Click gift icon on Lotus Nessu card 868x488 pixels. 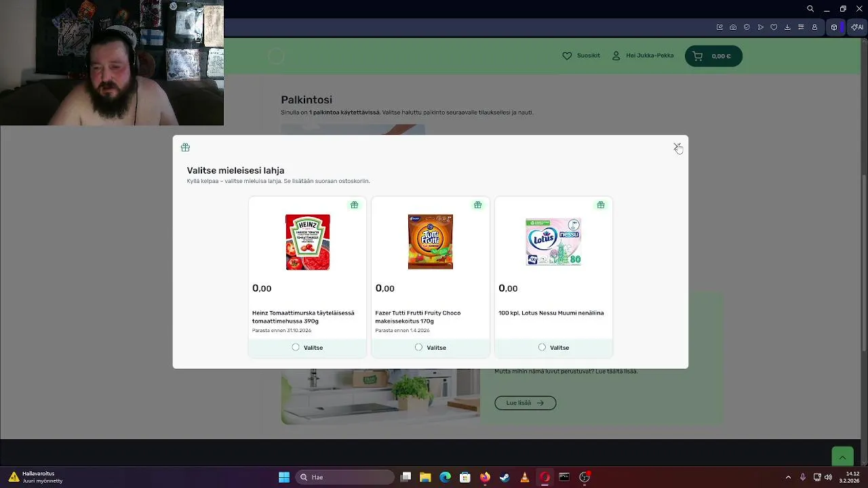(x=600, y=205)
